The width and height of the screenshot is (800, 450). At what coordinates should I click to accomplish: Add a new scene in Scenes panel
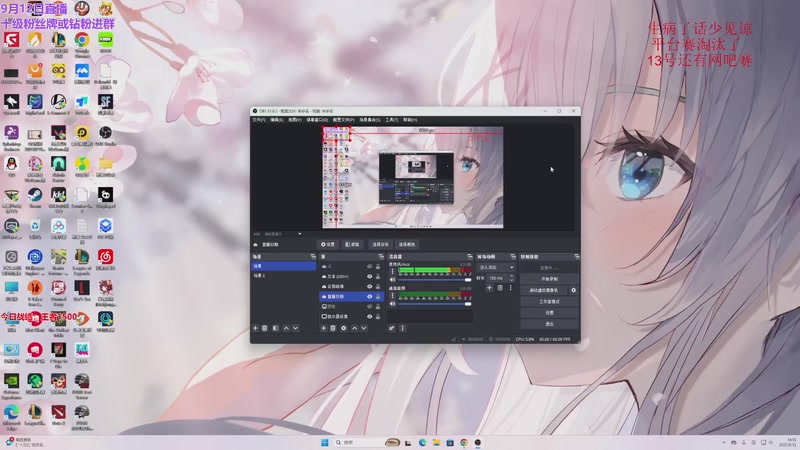coord(256,328)
